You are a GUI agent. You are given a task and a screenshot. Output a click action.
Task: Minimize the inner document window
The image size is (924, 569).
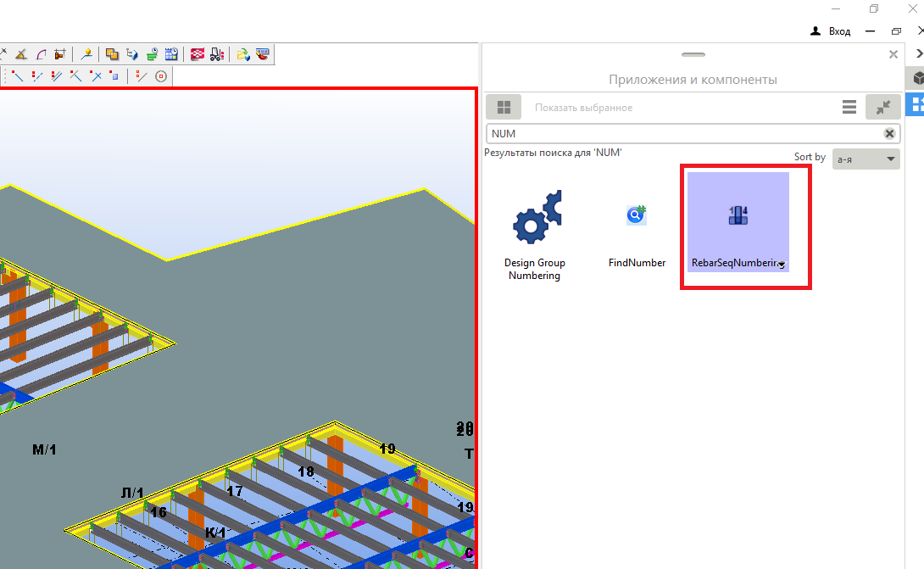(870, 31)
